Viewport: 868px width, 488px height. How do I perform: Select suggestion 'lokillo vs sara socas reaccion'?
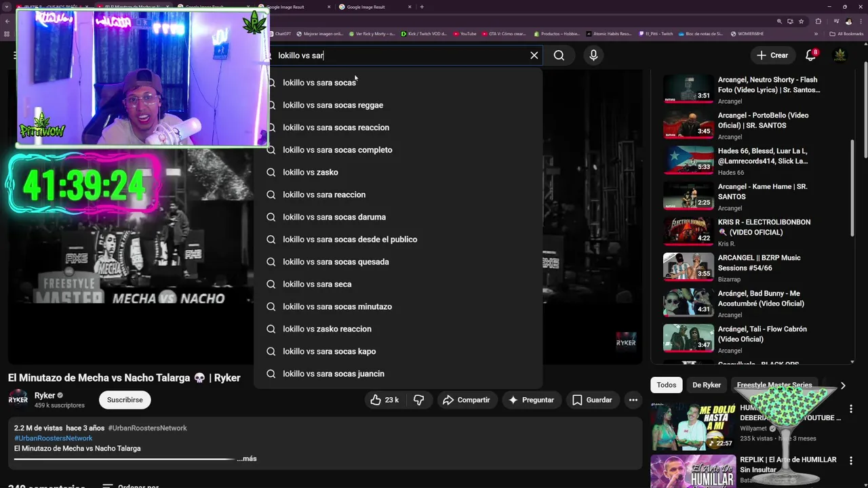(x=398, y=127)
